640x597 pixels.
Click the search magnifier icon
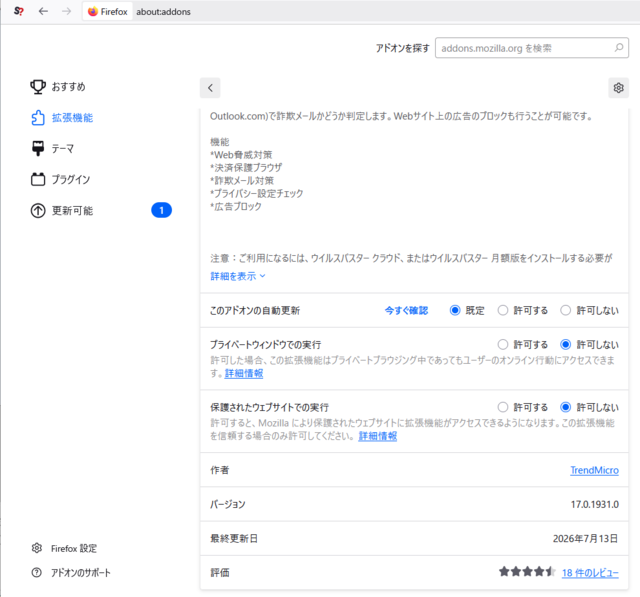(619, 48)
